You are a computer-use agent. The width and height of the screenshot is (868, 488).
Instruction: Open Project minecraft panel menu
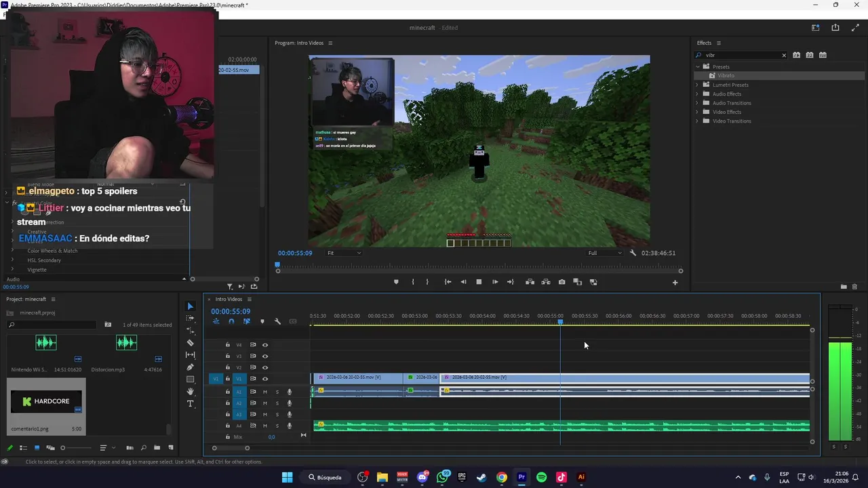[x=53, y=299]
